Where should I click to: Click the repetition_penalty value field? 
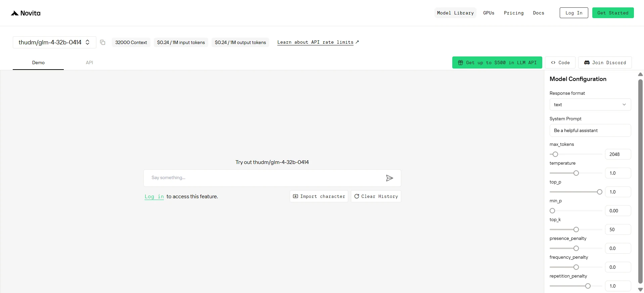coord(618,286)
